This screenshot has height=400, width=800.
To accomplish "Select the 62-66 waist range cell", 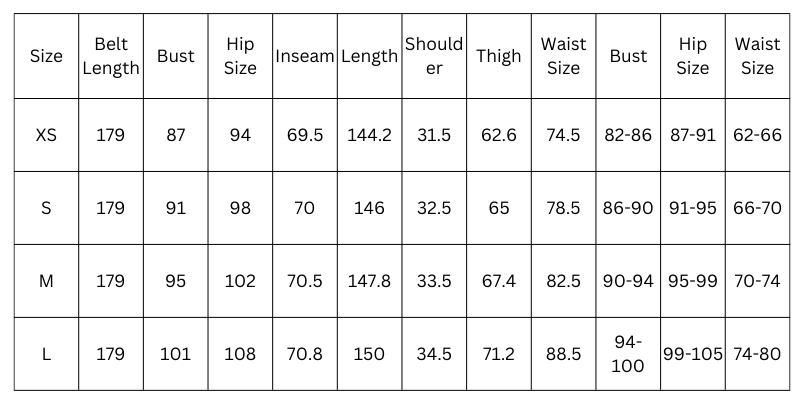I will point(757,135).
